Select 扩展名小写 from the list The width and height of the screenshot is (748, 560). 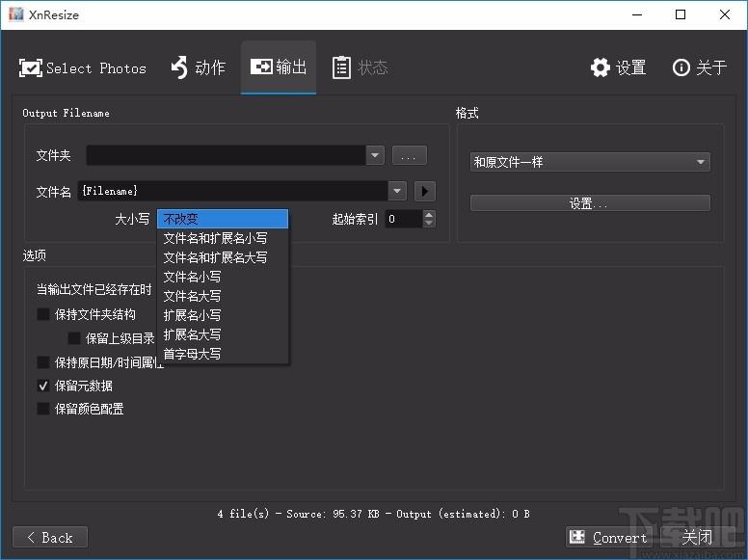pos(223,315)
